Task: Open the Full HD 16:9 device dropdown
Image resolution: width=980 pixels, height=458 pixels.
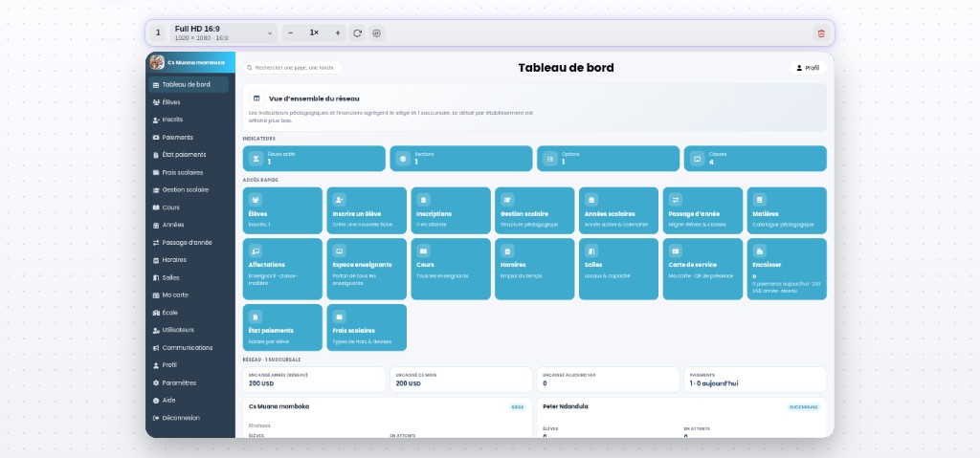Action: [223, 33]
